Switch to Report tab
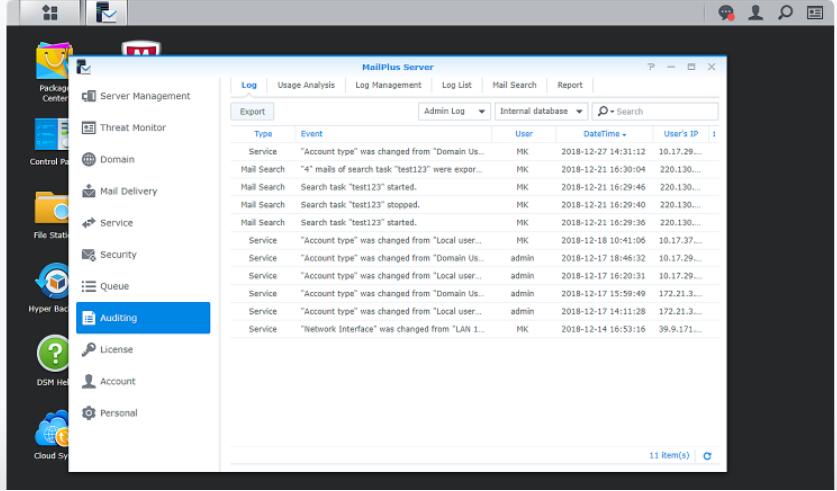 pos(570,85)
